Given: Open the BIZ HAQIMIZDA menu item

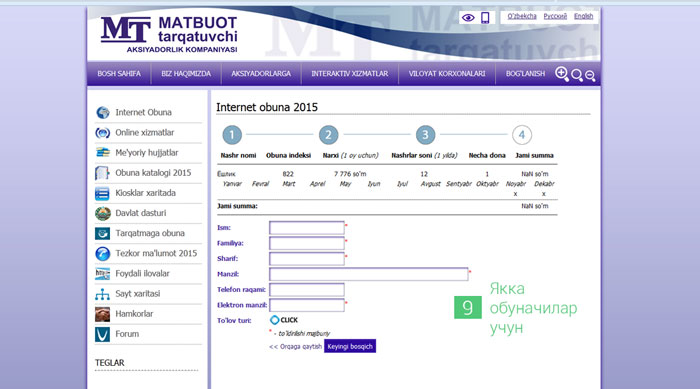Looking at the screenshot, I should pos(186,74).
